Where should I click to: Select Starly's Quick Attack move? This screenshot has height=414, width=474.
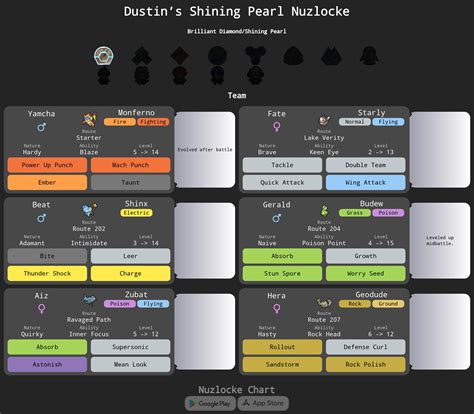tap(282, 183)
